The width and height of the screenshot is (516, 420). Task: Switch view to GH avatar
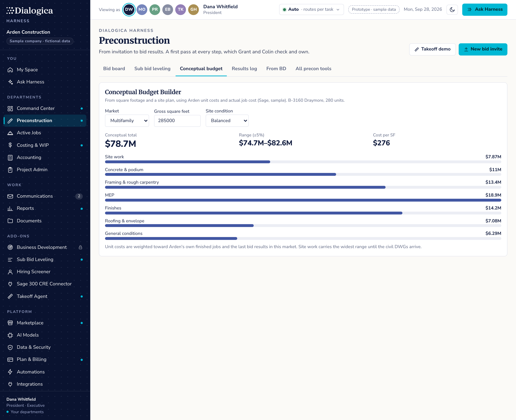click(193, 10)
